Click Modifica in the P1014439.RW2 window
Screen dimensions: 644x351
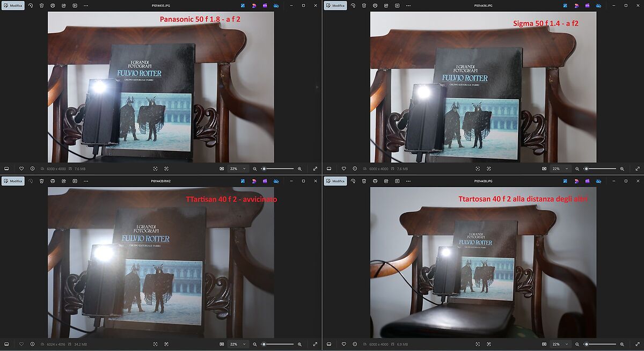pyautogui.click(x=13, y=181)
